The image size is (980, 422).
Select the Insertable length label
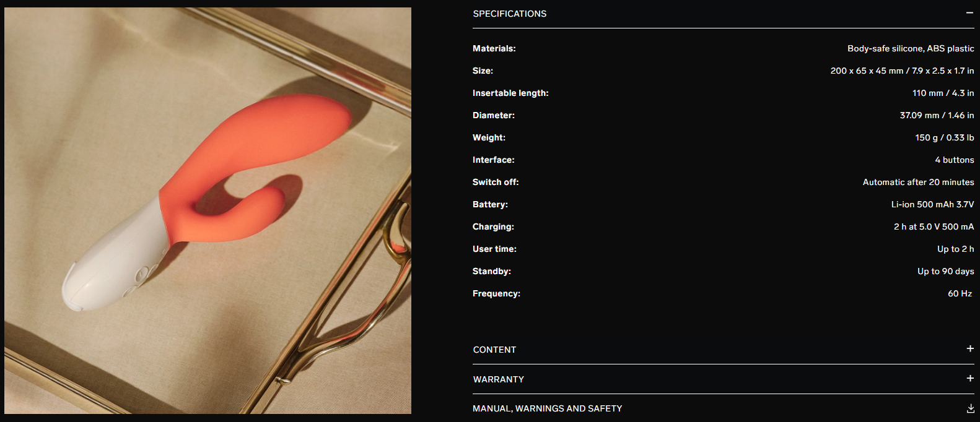coord(510,93)
